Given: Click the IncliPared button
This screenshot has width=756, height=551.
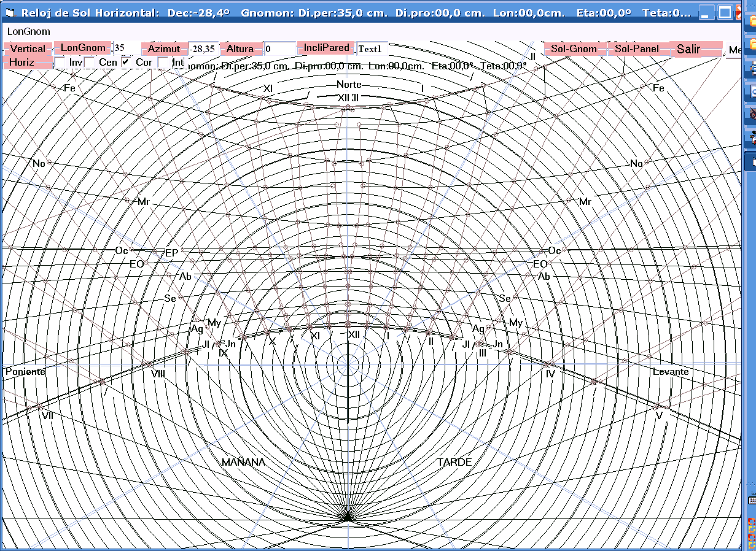Looking at the screenshot, I should 327,48.
